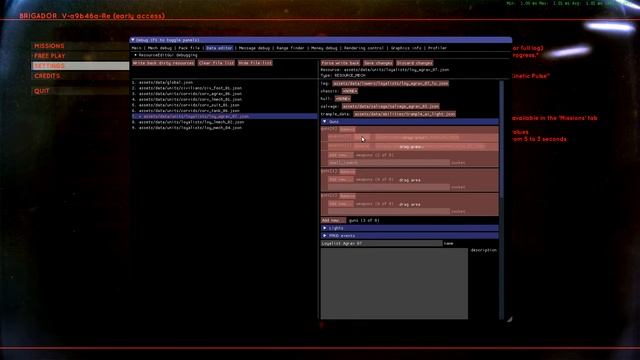Viewport: 640px width, 360px height.
Task: Expand the FMOD events section
Action: 409,236
